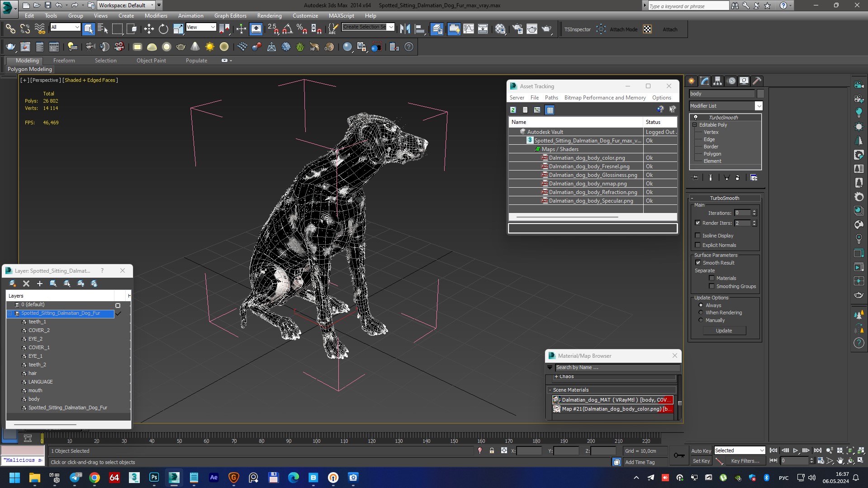
Task: Activate the Select Object tool
Action: pos(88,29)
